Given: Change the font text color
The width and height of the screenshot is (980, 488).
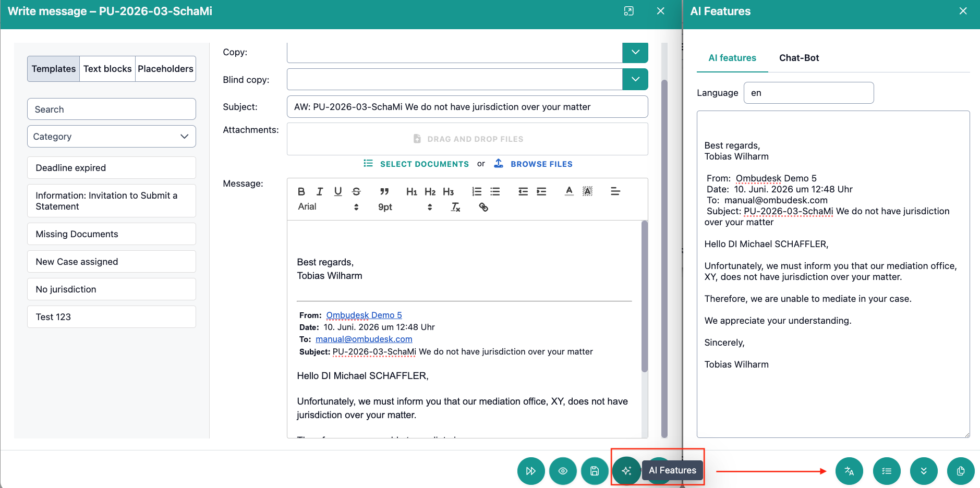Looking at the screenshot, I should click(x=569, y=191).
